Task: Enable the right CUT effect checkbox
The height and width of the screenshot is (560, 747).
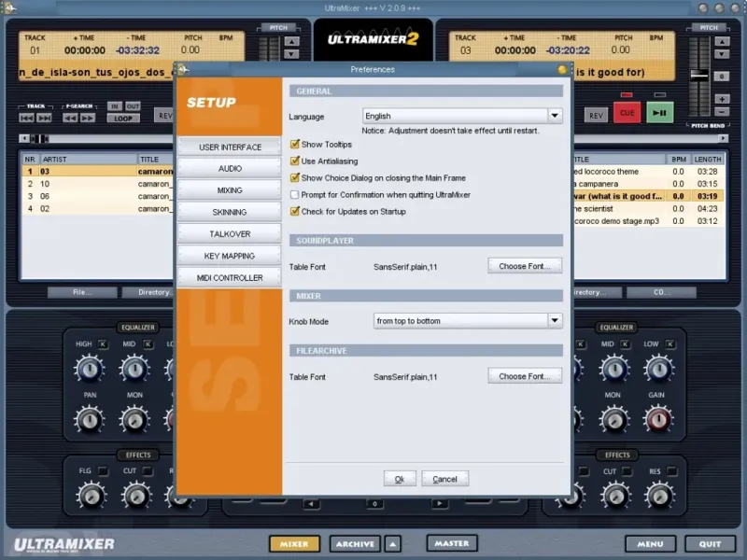Action: point(627,471)
